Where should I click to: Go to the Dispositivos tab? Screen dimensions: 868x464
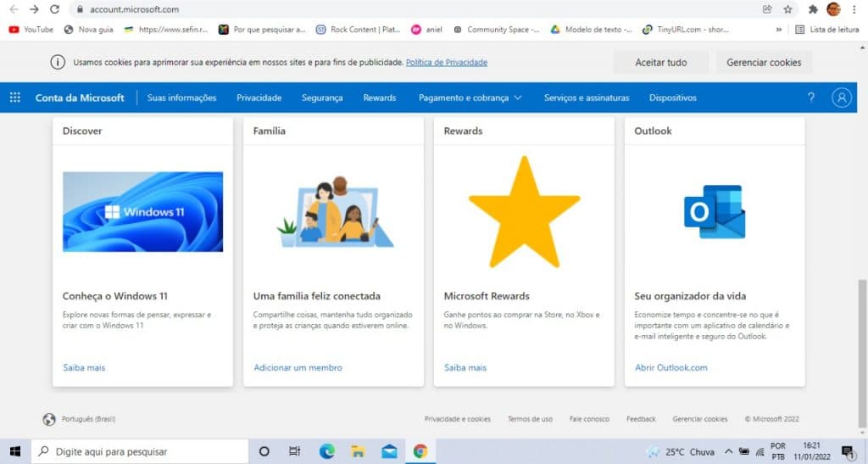(672, 98)
